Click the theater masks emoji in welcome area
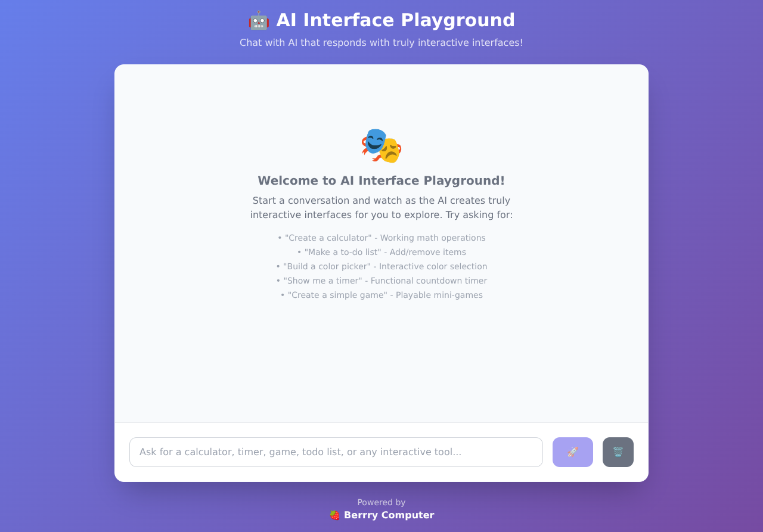Viewport: 763px width, 532px height. click(x=381, y=145)
